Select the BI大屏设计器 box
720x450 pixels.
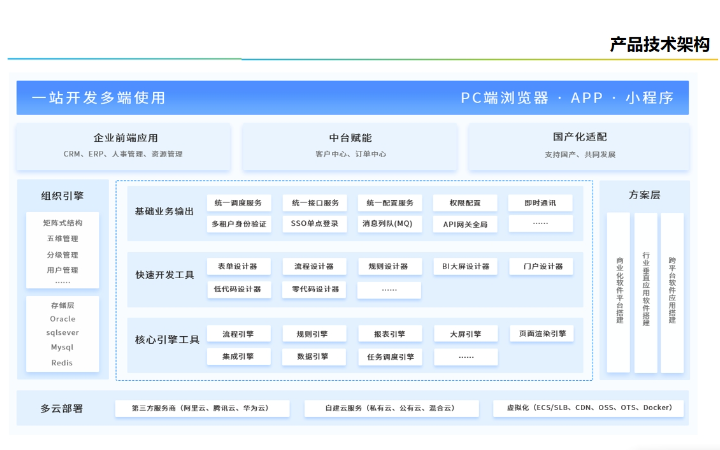pos(465,267)
